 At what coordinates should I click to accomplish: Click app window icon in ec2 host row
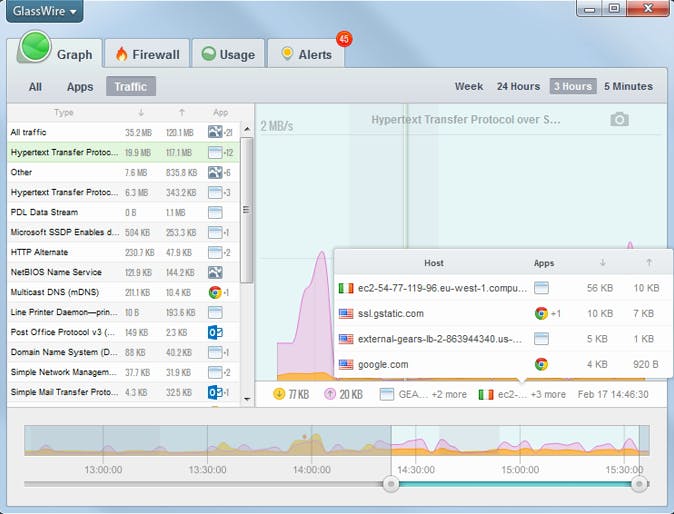[x=541, y=288]
